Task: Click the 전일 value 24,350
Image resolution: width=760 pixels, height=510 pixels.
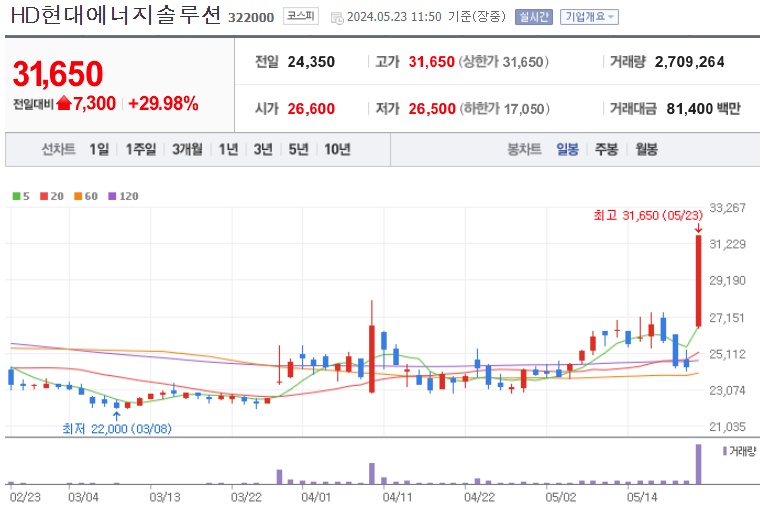Action: tap(311, 62)
